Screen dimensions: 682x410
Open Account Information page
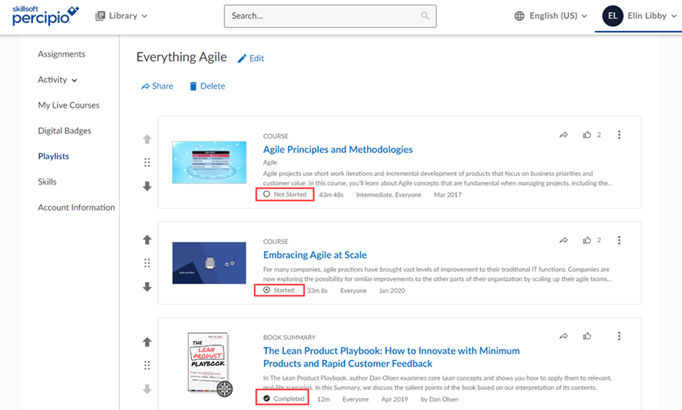[x=76, y=207]
